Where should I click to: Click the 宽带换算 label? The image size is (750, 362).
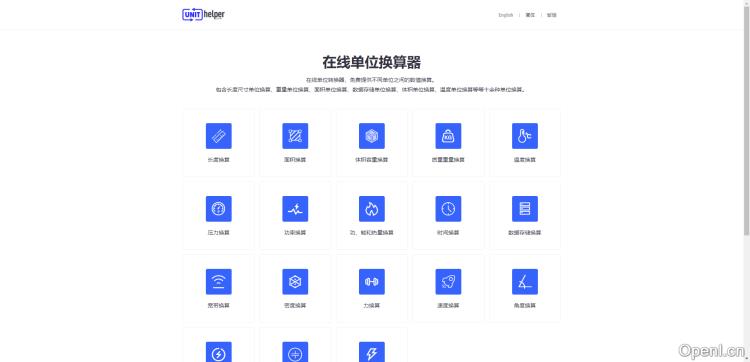click(x=219, y=306)
